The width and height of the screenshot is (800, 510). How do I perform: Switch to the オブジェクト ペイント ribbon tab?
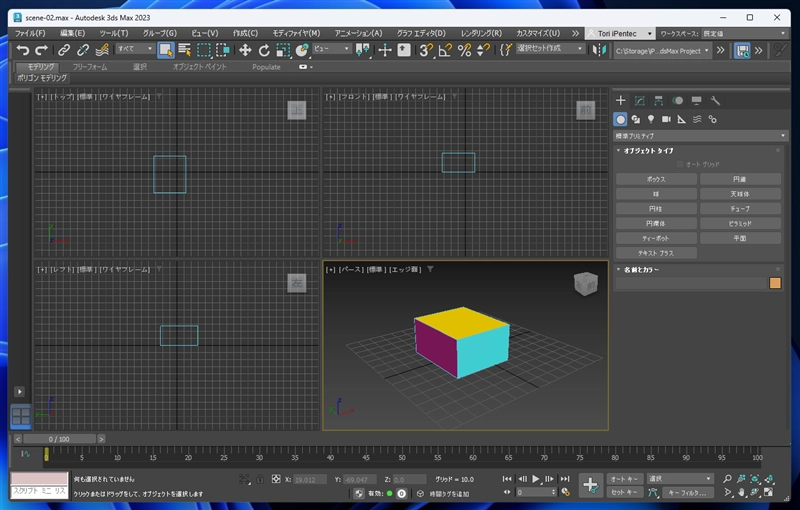199,67
